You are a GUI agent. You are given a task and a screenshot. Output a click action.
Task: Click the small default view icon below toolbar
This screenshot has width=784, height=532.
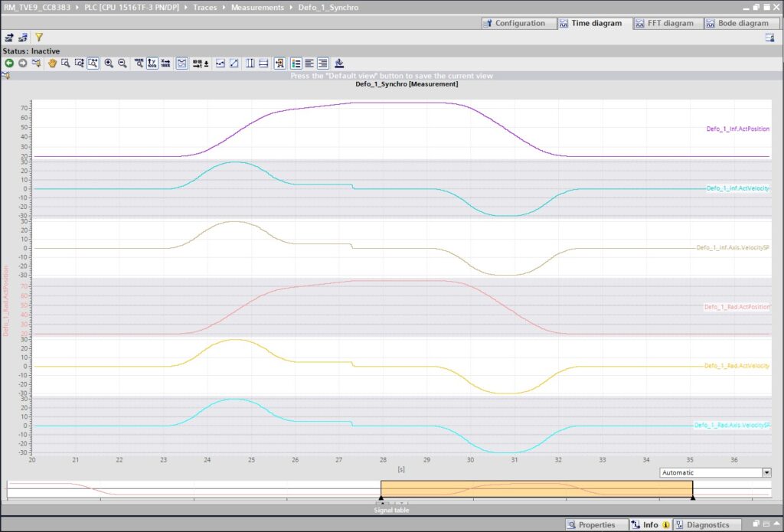[5, 76]
